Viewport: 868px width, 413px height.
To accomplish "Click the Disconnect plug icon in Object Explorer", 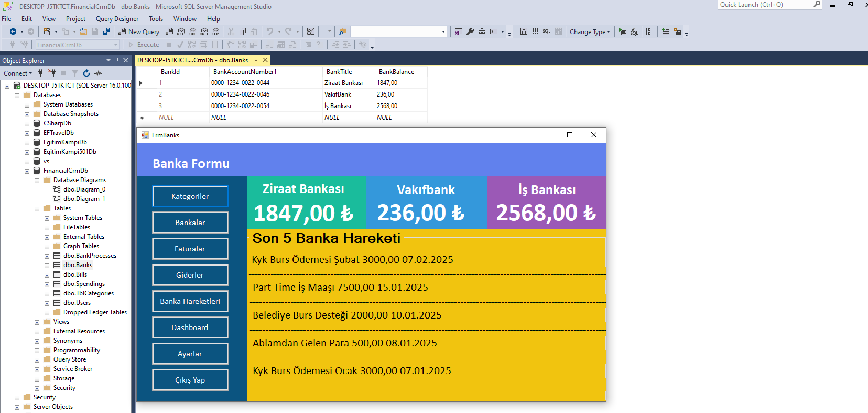I will (52, 73).
